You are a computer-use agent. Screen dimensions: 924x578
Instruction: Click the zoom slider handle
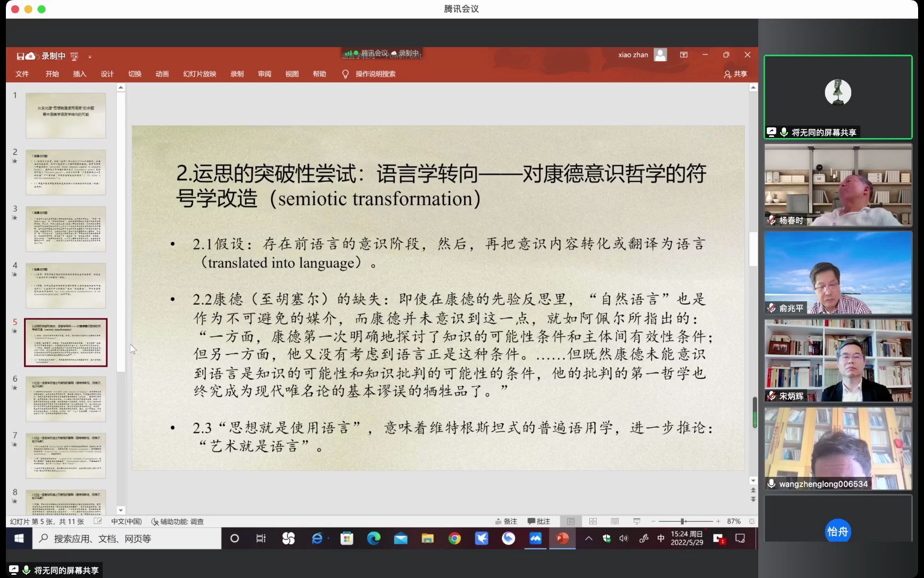[x=683, y=521]
